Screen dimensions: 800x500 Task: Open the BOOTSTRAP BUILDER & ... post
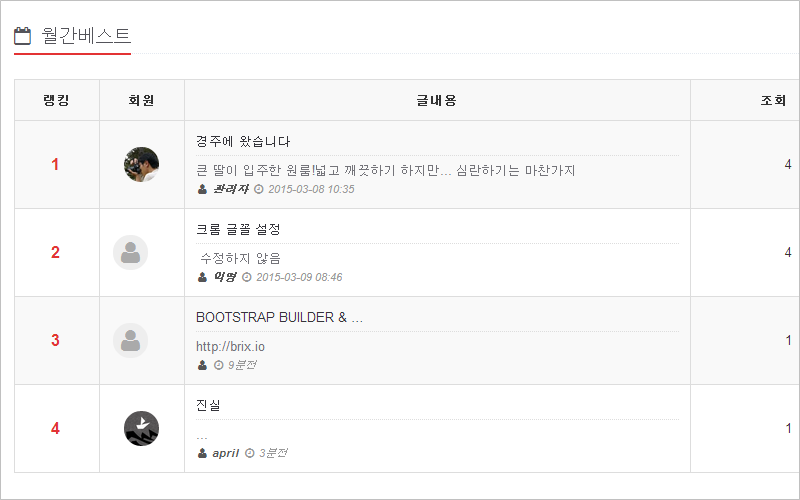pos(279,317)
